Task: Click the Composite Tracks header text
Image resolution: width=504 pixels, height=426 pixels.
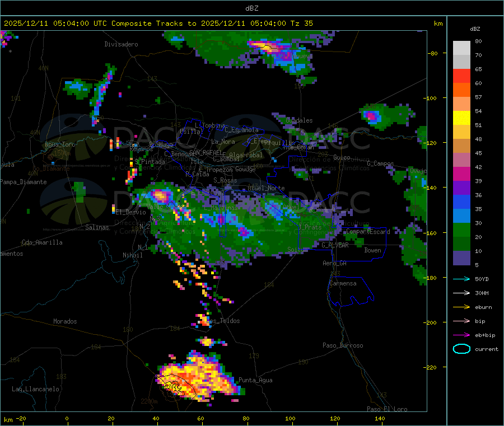Action: 147,24
